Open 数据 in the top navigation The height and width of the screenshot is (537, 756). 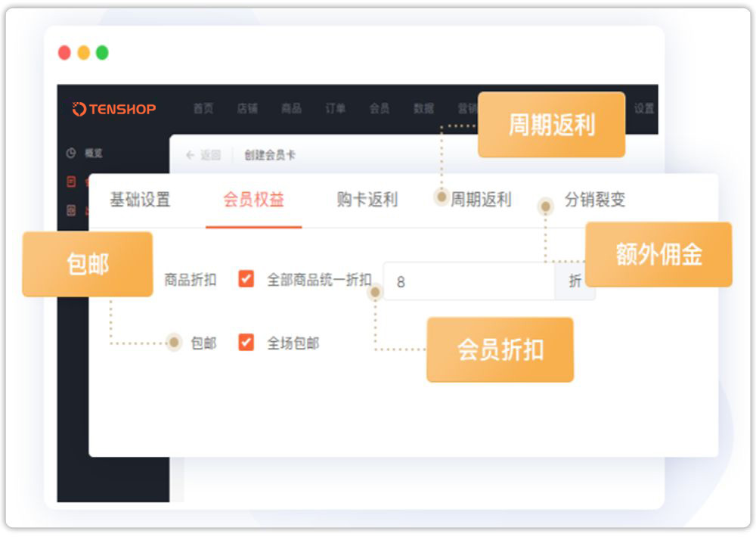click(423, 109)
